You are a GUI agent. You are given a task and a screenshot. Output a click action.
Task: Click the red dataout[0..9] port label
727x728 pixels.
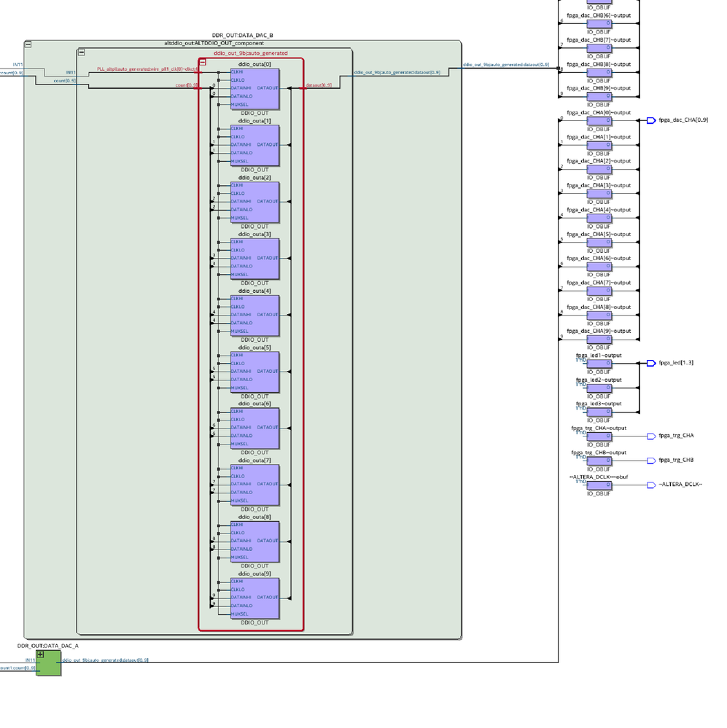(319, 85)
